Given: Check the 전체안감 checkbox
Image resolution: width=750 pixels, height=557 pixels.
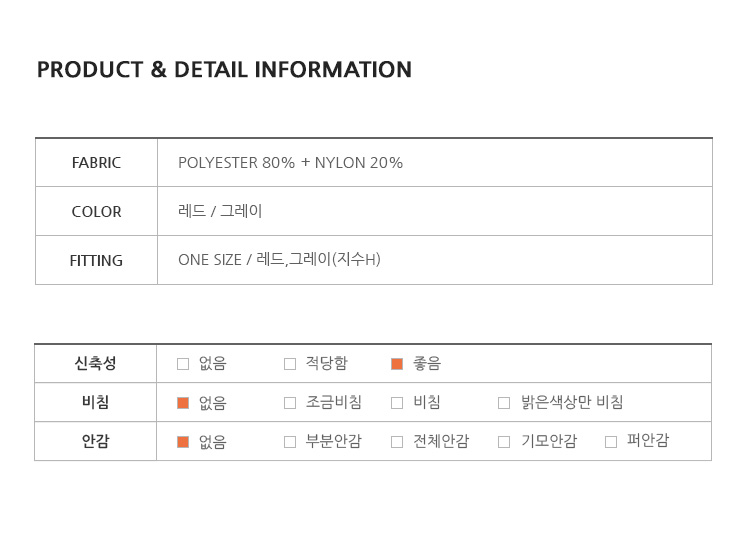Looking at the screenshot, I should pyautogui.click(x=397, y=442).
